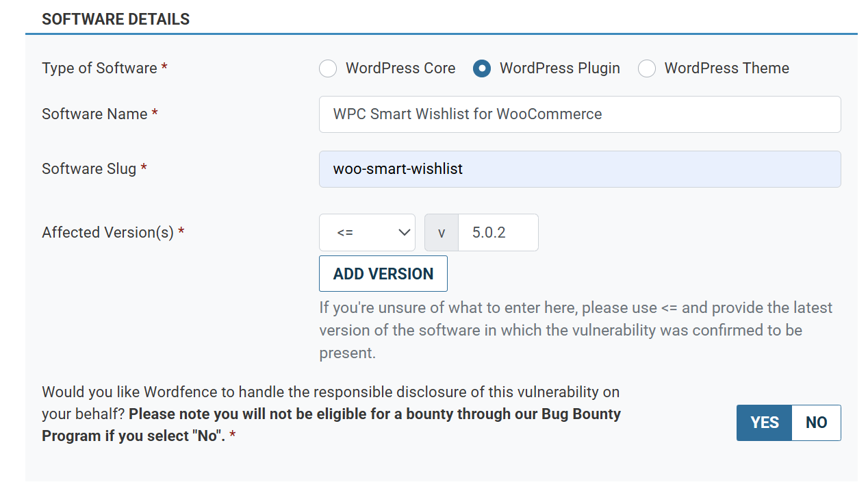This screenshot has height=491, width=868.
Task: Click the "Software Name" field label
Action: click(x=94, y=114)
